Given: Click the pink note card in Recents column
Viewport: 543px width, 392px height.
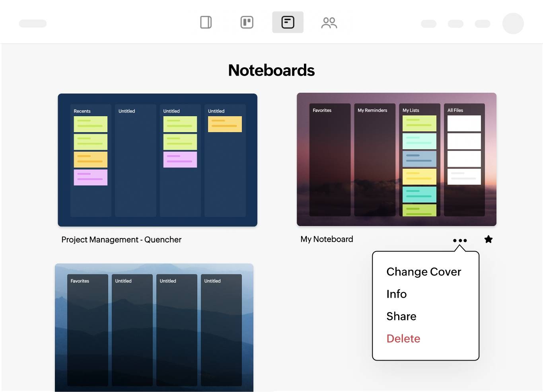Looking at the screenshot, I should coord(90,177).
